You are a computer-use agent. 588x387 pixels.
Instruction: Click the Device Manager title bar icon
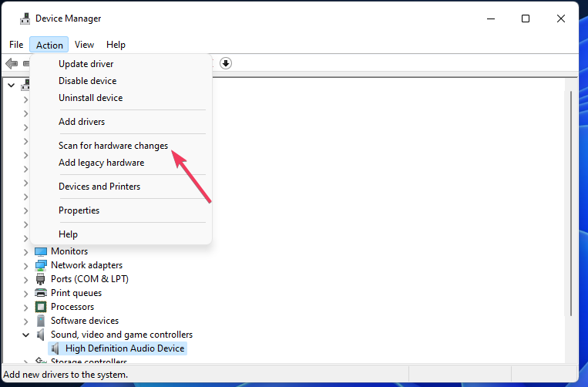coord(25,19)
